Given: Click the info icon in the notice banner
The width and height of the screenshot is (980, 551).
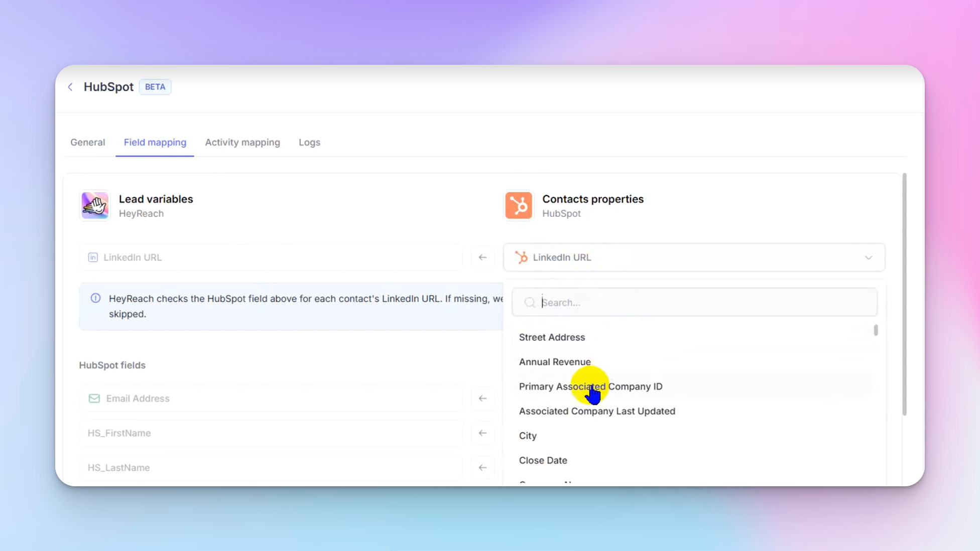Looking at the screenshot, I should tap(95, 298).
